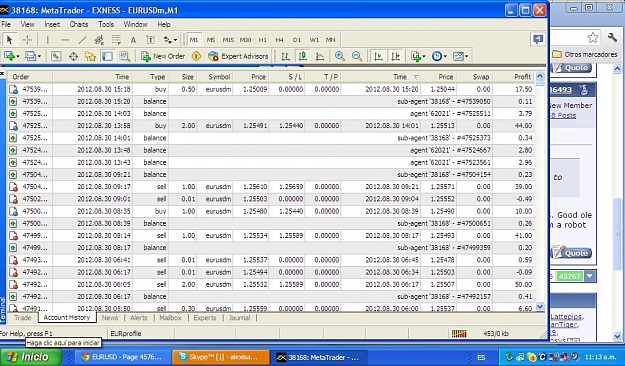Image resolution: width=625 pixels, height=366 pixels.
Task: Select the Fibonacci retracement tool
Action: [116, 39]
